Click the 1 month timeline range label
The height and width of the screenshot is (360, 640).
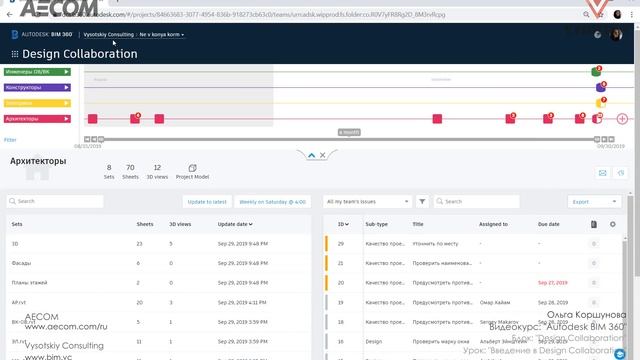point(349,132)
